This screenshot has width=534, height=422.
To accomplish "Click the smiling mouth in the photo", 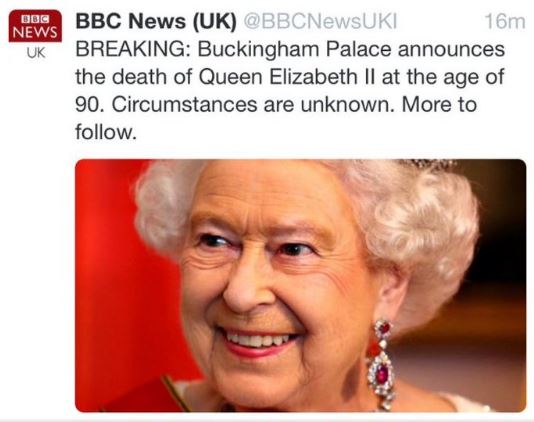I will 259,342.
